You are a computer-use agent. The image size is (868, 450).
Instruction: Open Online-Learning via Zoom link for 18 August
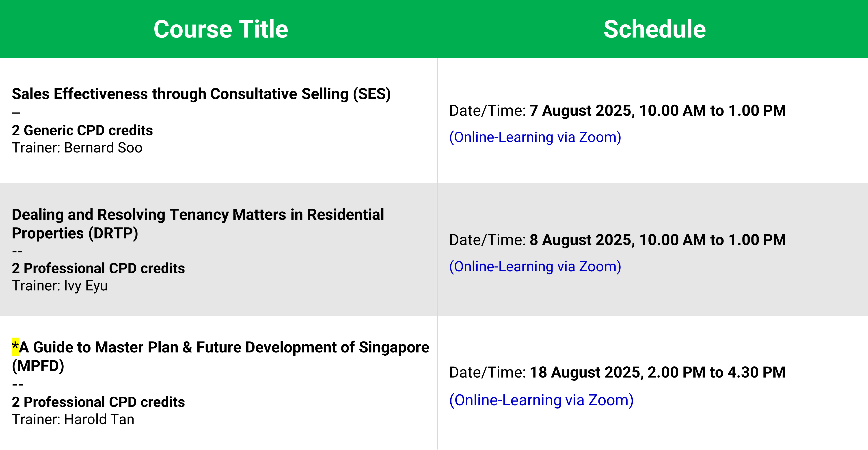click(541, 400)
